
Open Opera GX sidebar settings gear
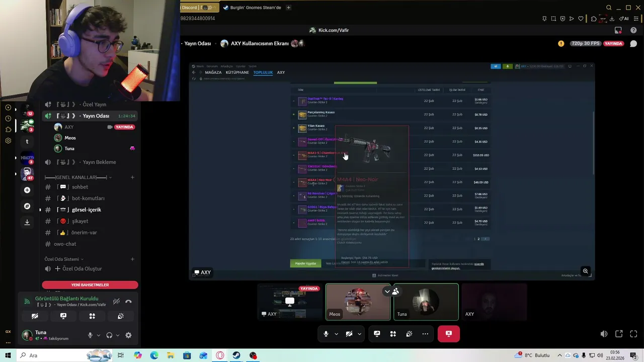pyautogui.click(x=8, y=141)
